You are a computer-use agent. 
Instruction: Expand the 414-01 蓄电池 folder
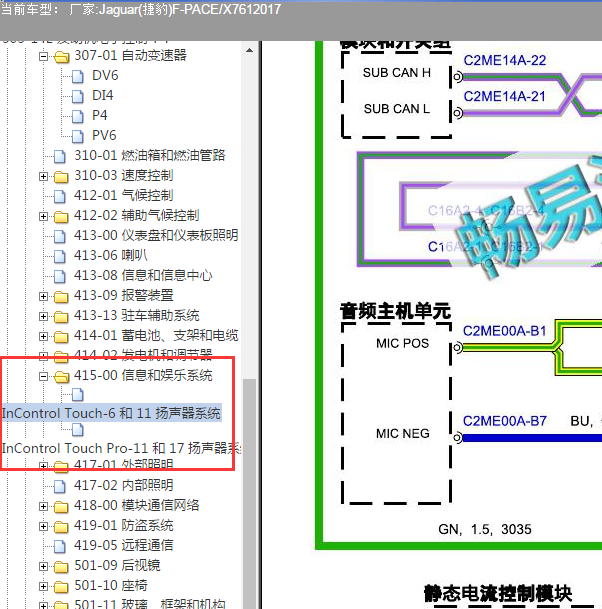click(43, 336)
